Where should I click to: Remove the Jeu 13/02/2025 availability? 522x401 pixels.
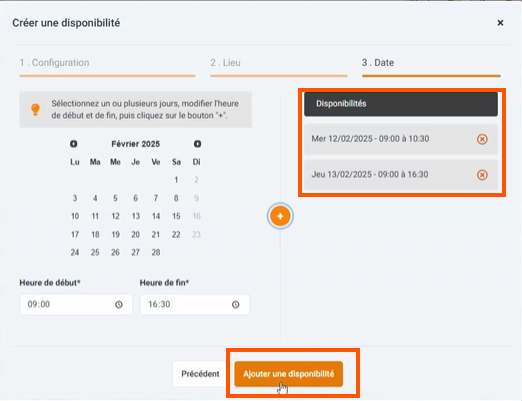click(x=482, y=175)
